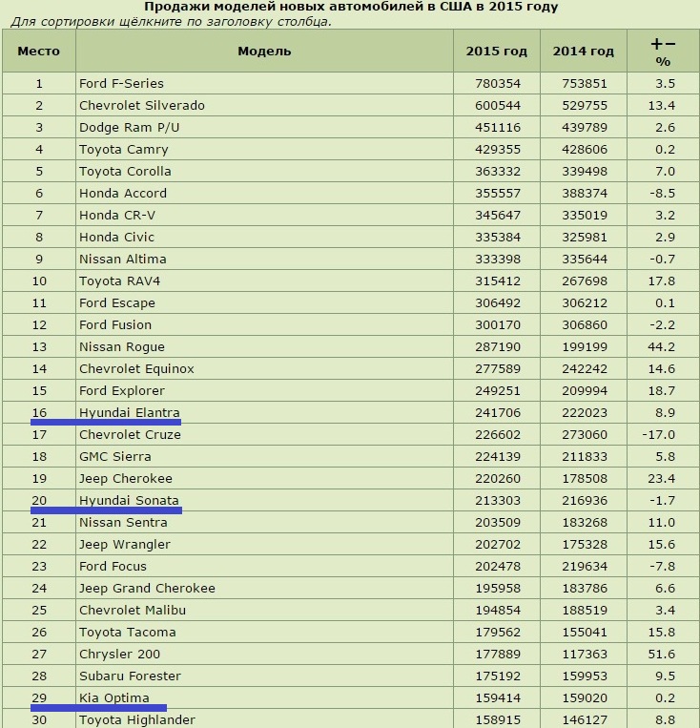Sort by the 2014 год column header
The image size is (700, 728).
tap(583, 52)
